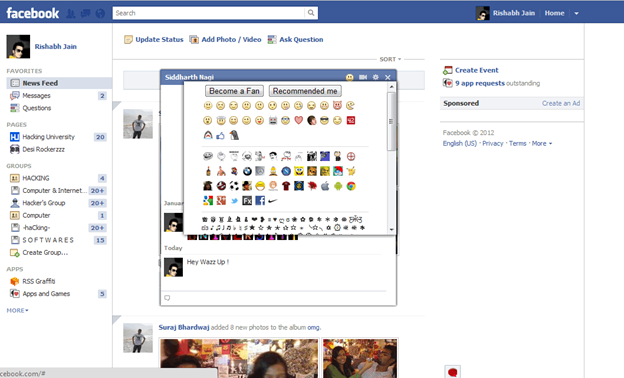Screen dimensions: 624x378
Task: Open News Feed in Favorites
Action: (59, 83)
